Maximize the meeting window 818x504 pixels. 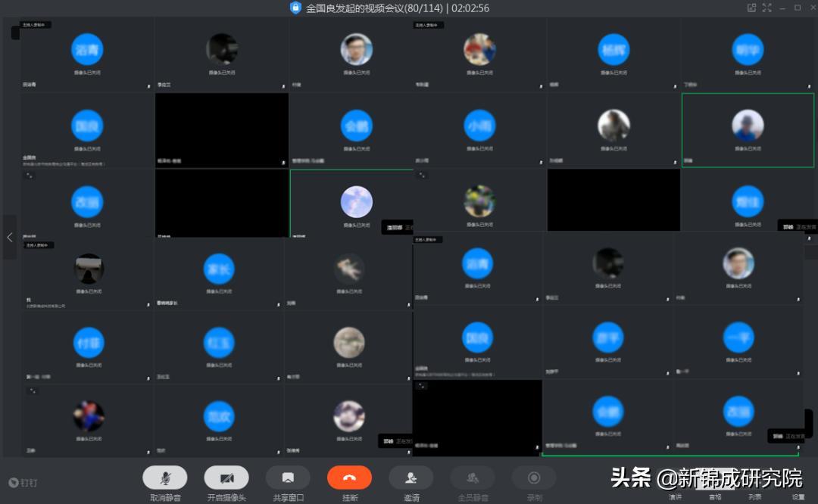click(x=797, y=8)
